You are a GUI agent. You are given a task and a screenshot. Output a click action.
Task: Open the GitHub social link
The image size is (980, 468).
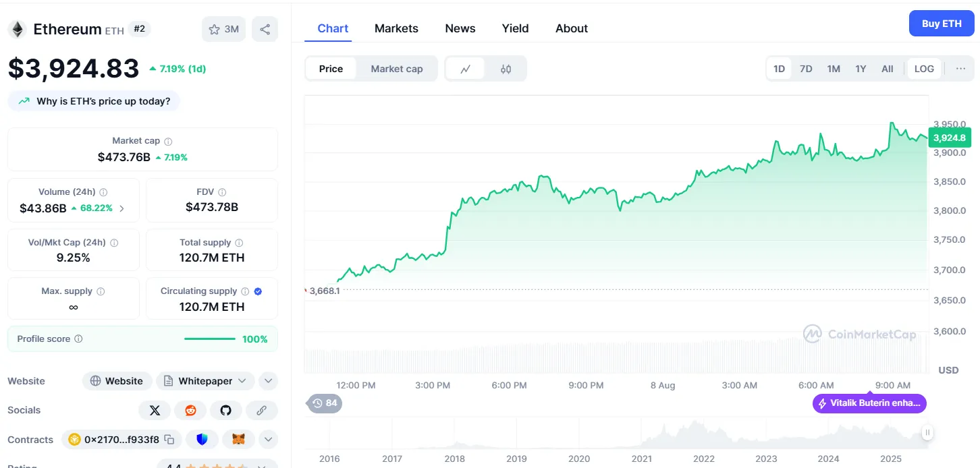pos(225,410)
